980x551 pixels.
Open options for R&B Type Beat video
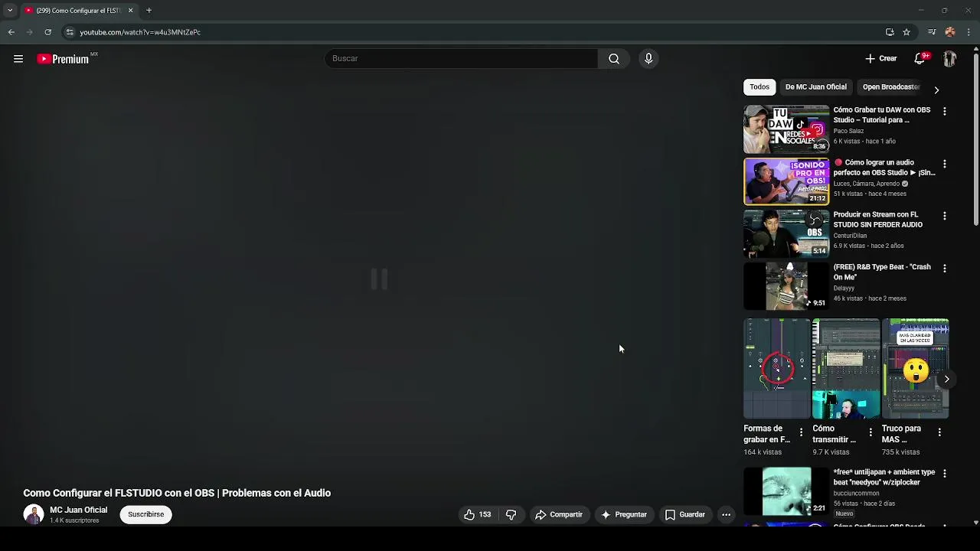[944, 269]
